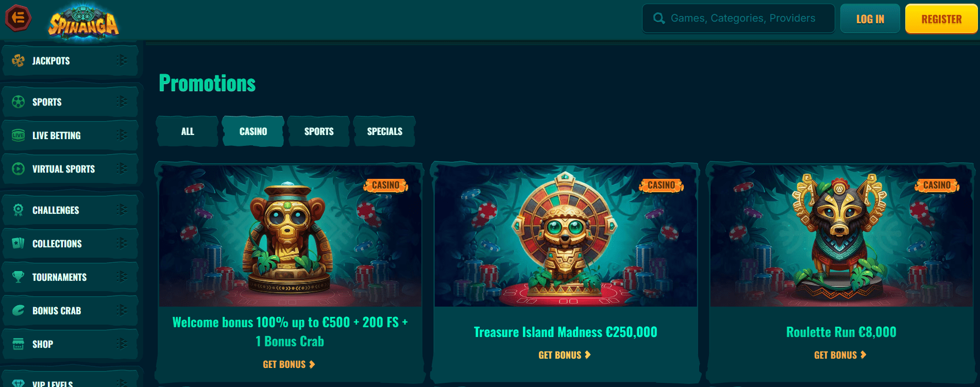Click the yellow Register button

coord(941,19)
